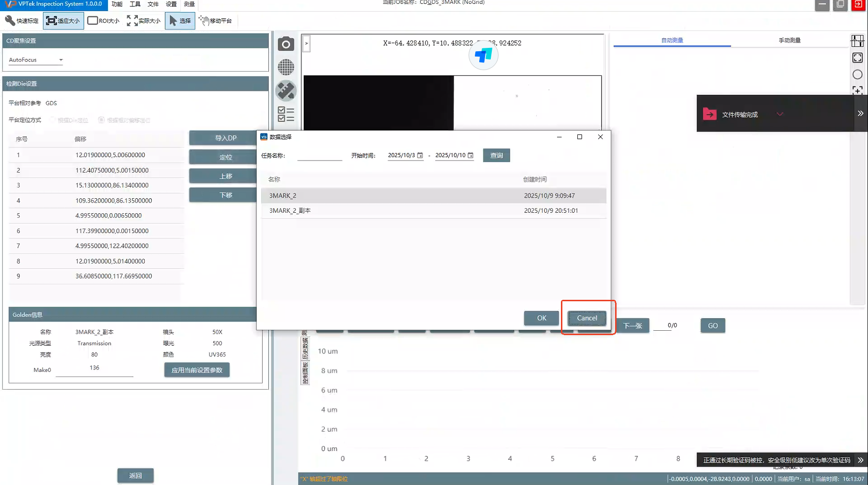
Task: Open the checklist icon in sidebar
Action: coord(286,114)
